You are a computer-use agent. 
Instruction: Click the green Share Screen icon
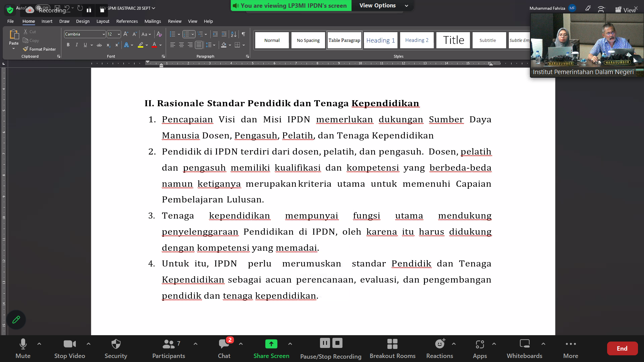[x=271, y=344]
